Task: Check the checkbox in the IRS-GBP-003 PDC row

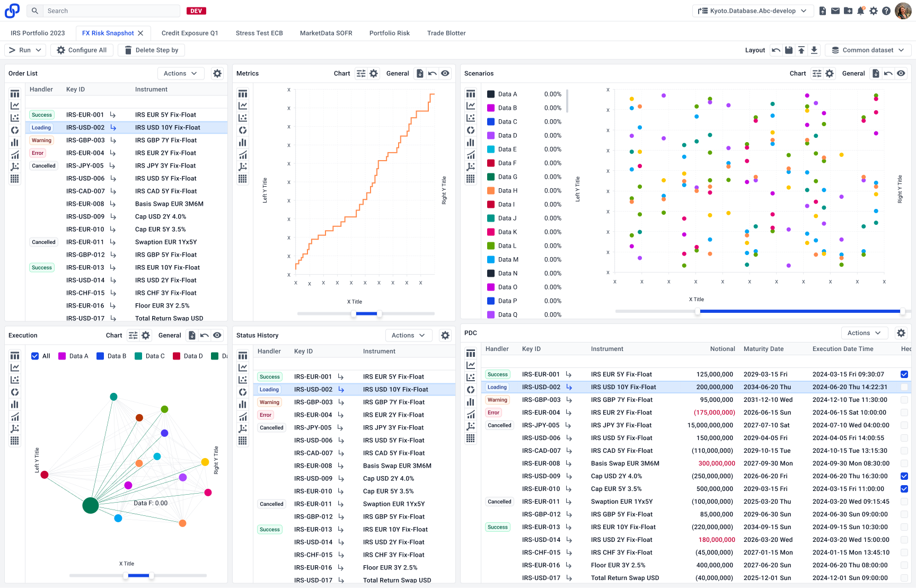Action: pyautogui.click(x=904, y=400)
